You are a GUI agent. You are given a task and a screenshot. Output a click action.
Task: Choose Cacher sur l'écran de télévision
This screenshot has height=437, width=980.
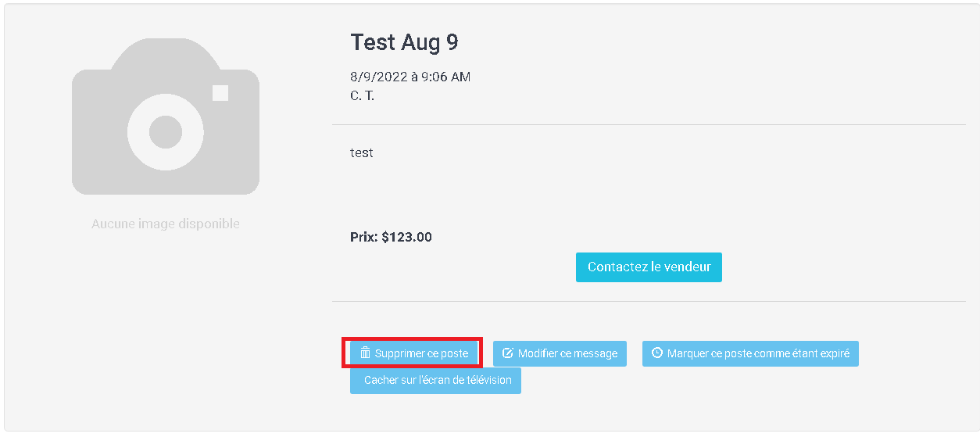pos(435,381)
